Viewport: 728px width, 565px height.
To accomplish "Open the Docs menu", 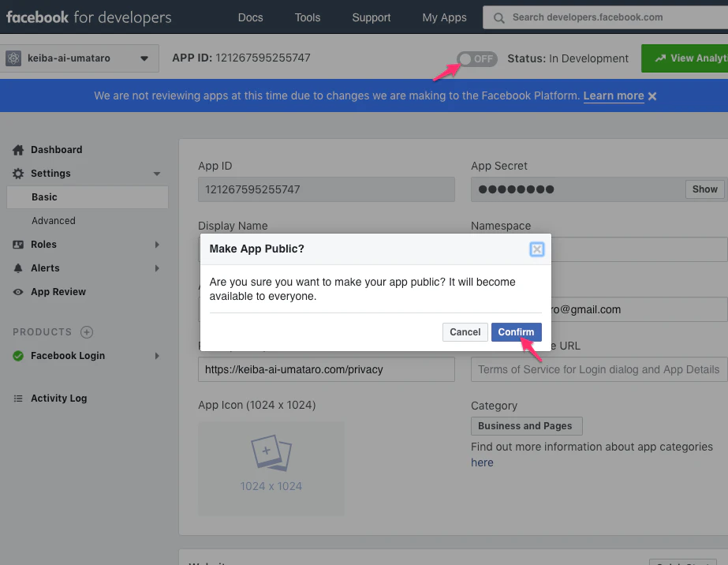I will point(251,17).
